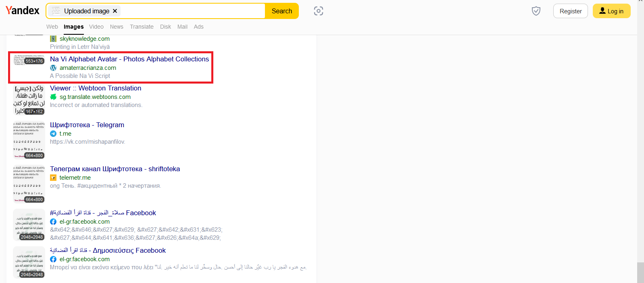Click the Facebook favicon of the صلاة_الفجر result

[x=53, y=222]
